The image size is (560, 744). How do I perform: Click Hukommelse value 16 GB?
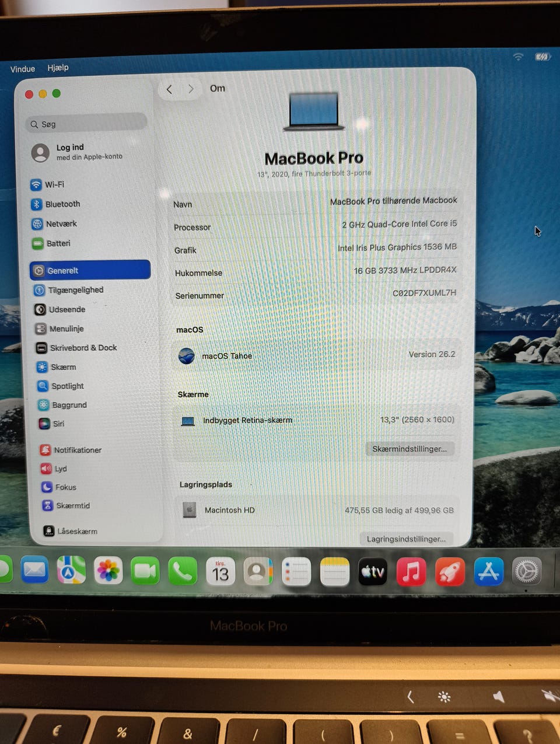405,270
